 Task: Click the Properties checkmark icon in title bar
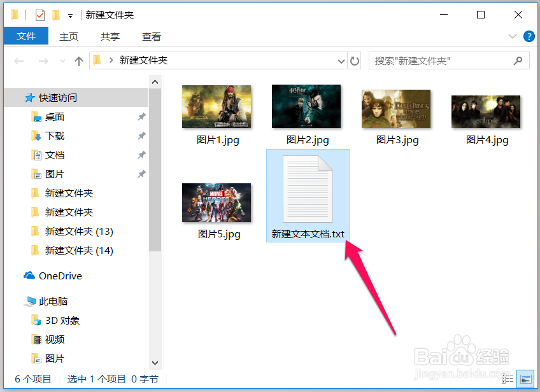(40, 15)
